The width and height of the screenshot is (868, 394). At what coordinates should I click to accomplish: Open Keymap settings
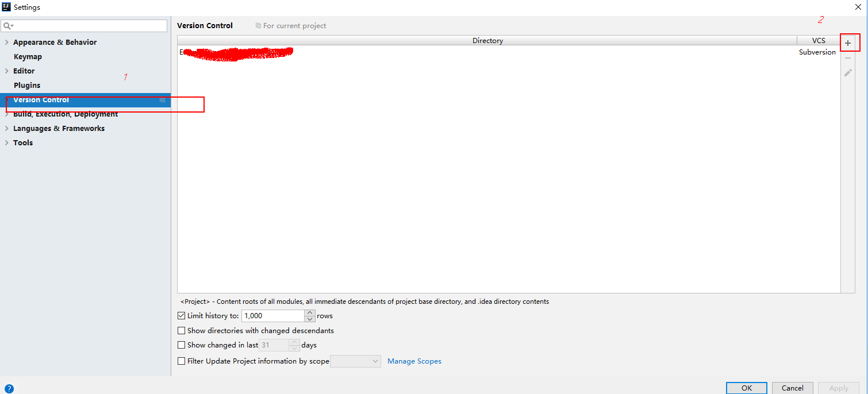(28, 57)
